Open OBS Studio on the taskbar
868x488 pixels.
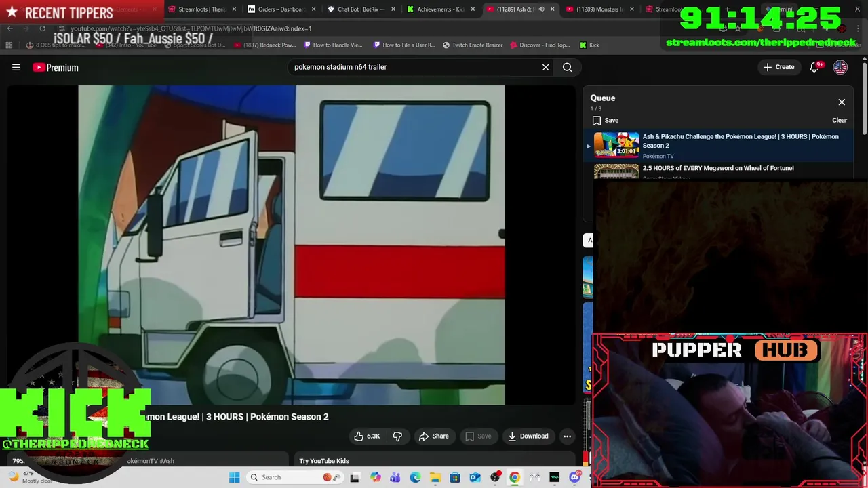(x=495, y=478)
